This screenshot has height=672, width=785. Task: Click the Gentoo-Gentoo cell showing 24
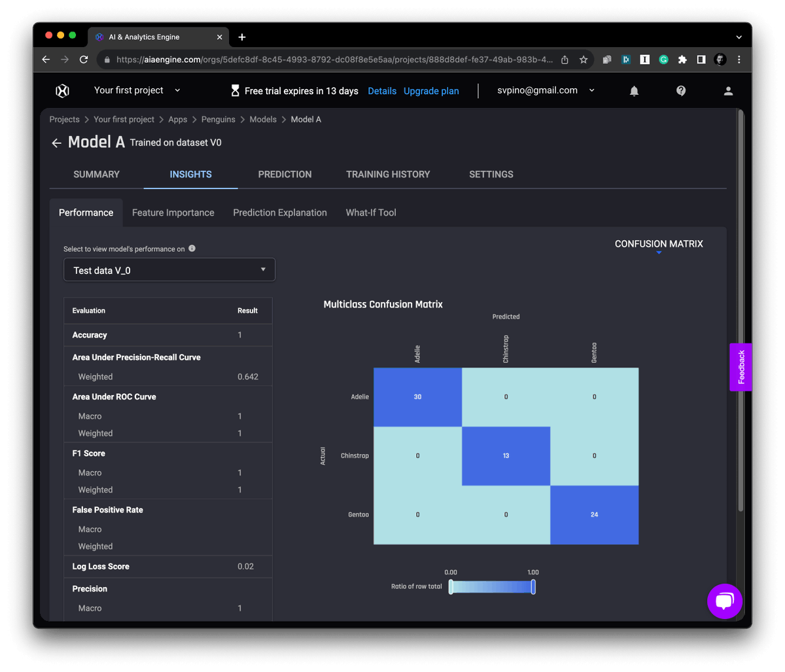pyautogui.click(x=594, y=515)
